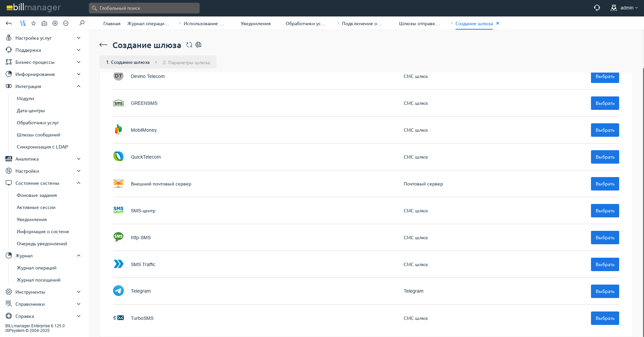The height and width of the screenshot is (337, 644).
Task: Click the menu tree view icon
Action: (x=23, y=23)
